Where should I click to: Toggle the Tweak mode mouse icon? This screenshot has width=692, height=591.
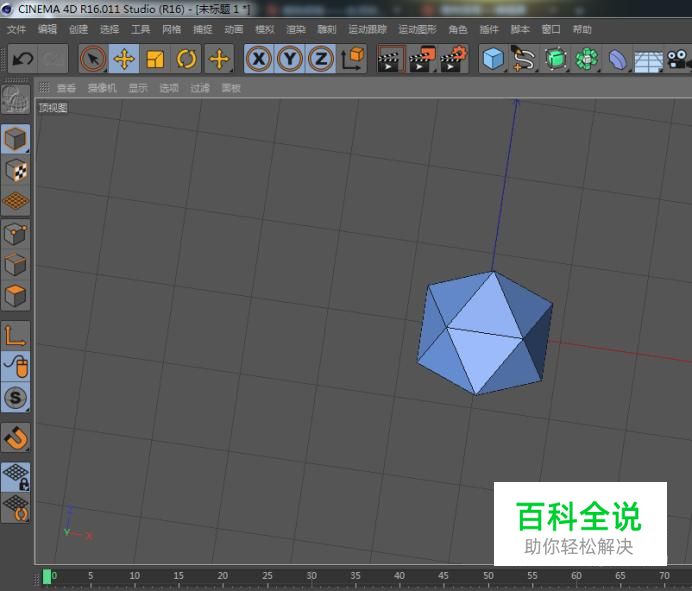tap(15, 366)
